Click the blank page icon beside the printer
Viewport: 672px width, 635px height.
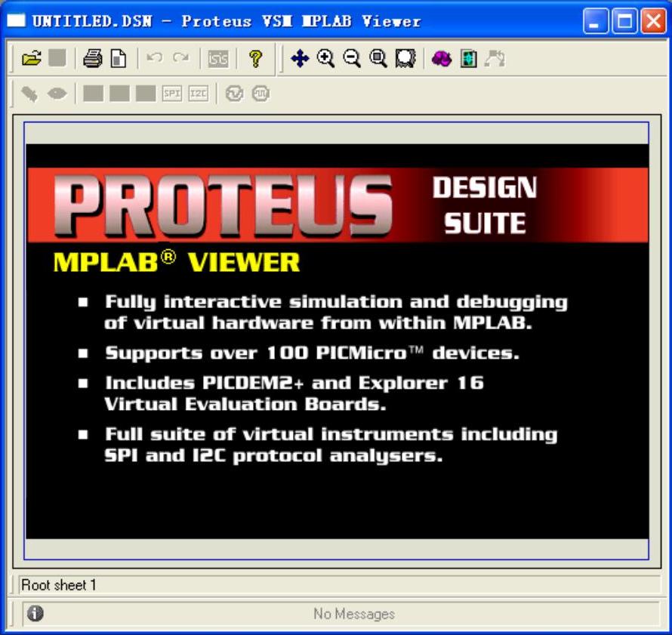click(119, 58)
